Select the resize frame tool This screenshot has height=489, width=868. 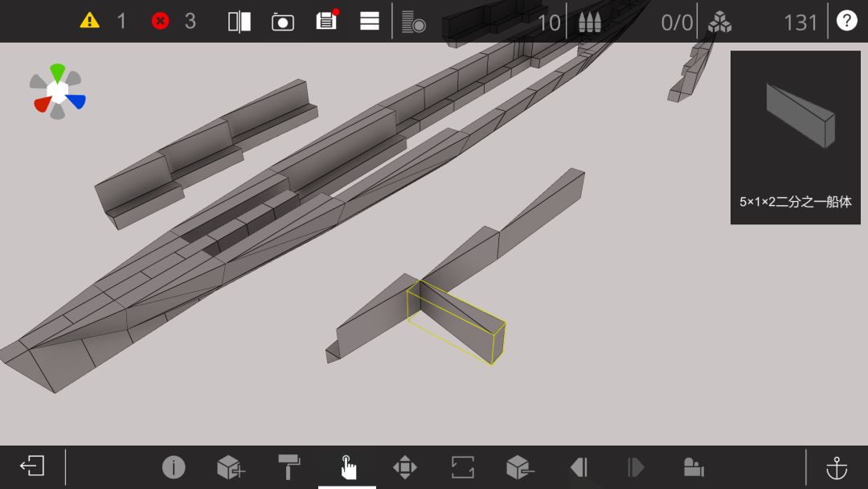463,466
